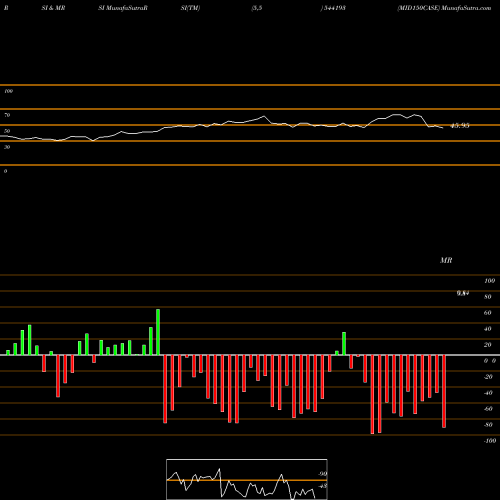
Task: Click the RSI 100 axis label
Action: coord(8,91)
